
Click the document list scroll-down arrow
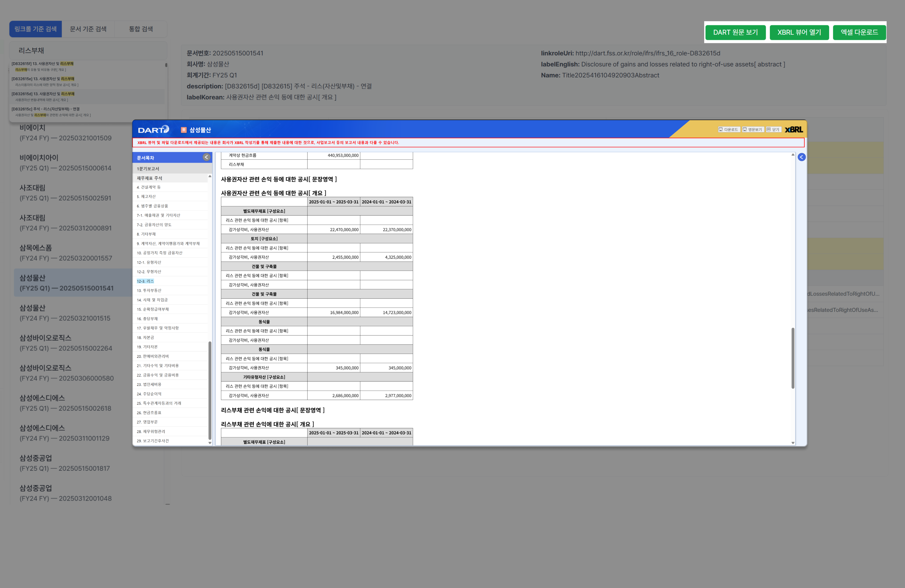[x=209, y=443]
